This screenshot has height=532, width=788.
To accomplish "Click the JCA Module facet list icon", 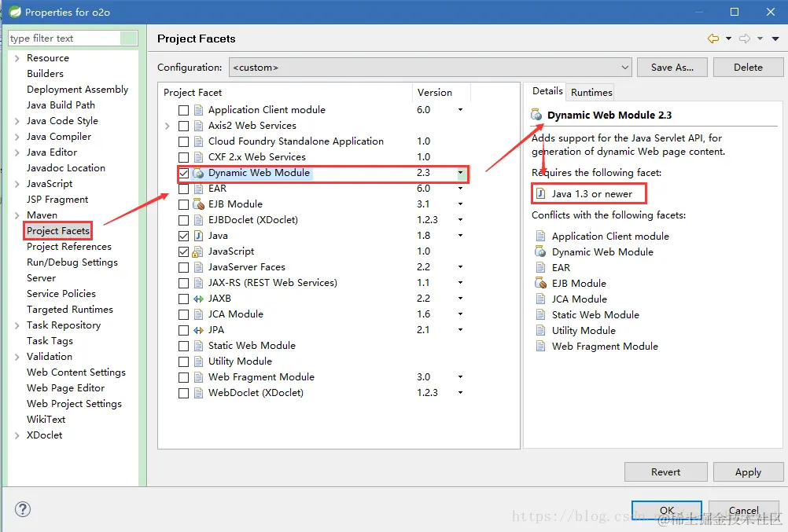I will pyautogui.click(x=198, y=314).
